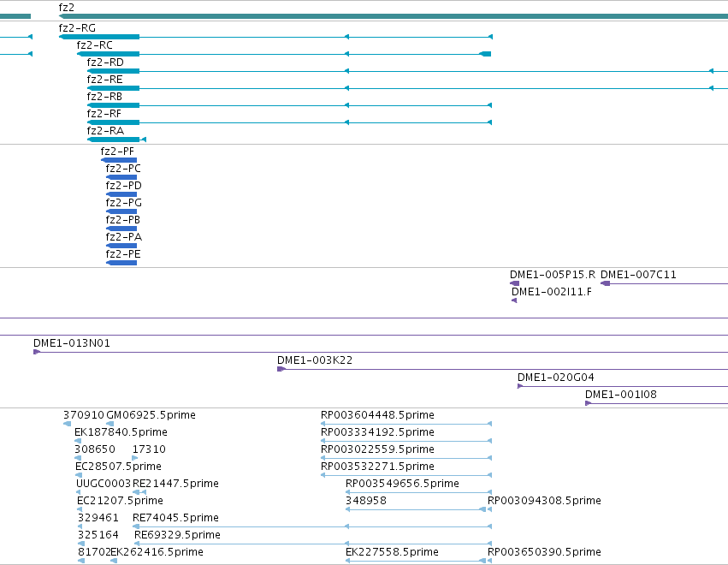The height and width of the screenshot is (565, 728).
Task: Select the RP003650390.5prime EST
Action: 490,561
